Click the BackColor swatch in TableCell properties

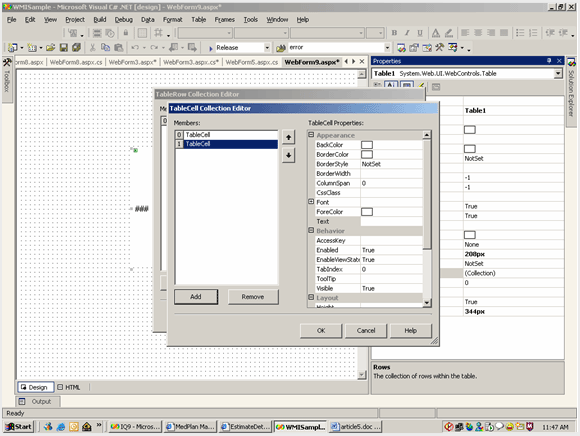(367, 145)
